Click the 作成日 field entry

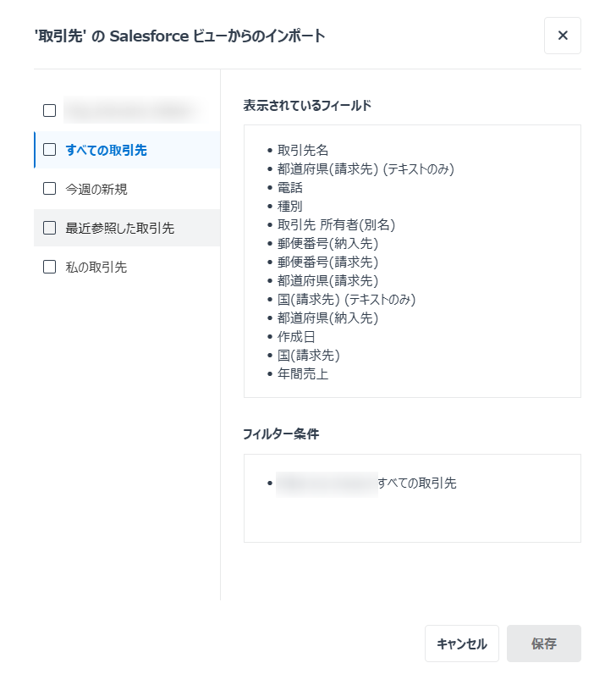(x=296, y=337)
